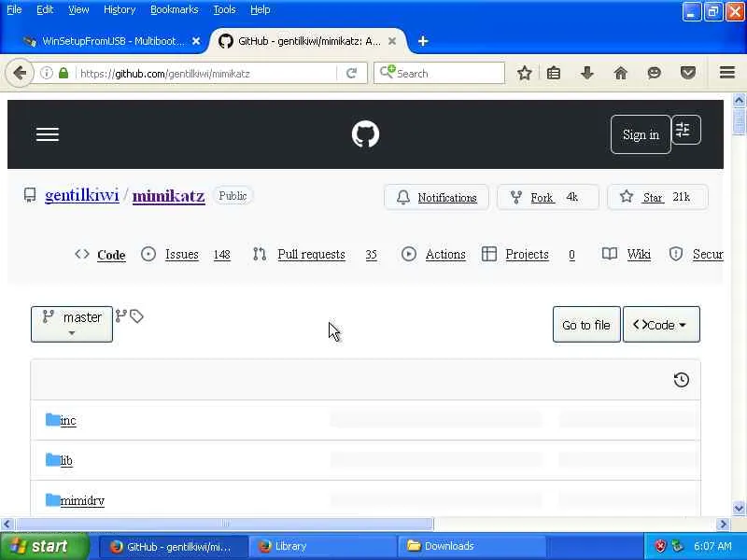Image resolution: width=747 pixels, height=560 pixels.
Task: Click the inc folder icon
Action: (53, 419)
